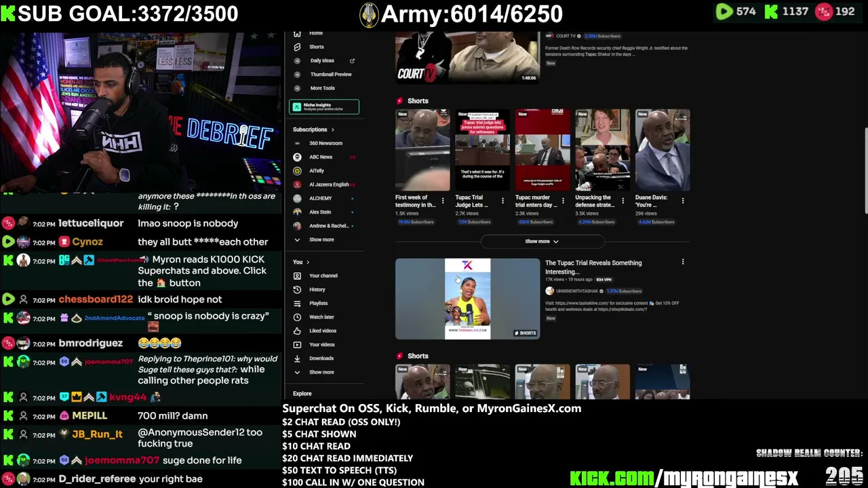Open the Shorts icon in YouTube sidebar
This screenshot has height=488, width=868.
coord(297,47)
